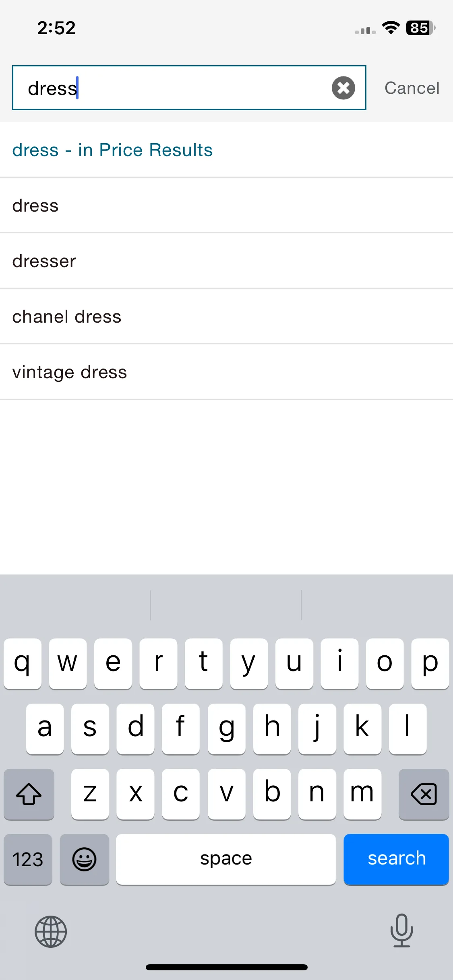Tap the letter 's' key
The height and width of the screenshot is (980, 453).
coord(90,729)
